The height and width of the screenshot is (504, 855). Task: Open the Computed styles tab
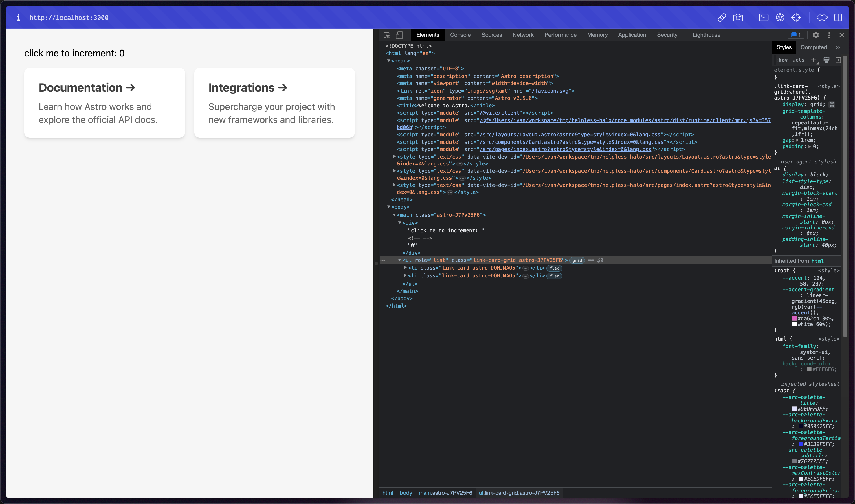tap(813, 47)
